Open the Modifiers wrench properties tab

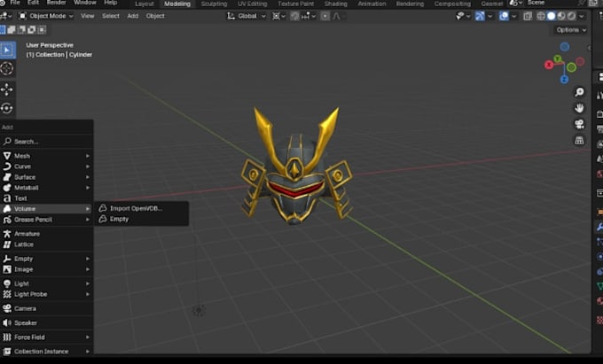tap(599, 227)
